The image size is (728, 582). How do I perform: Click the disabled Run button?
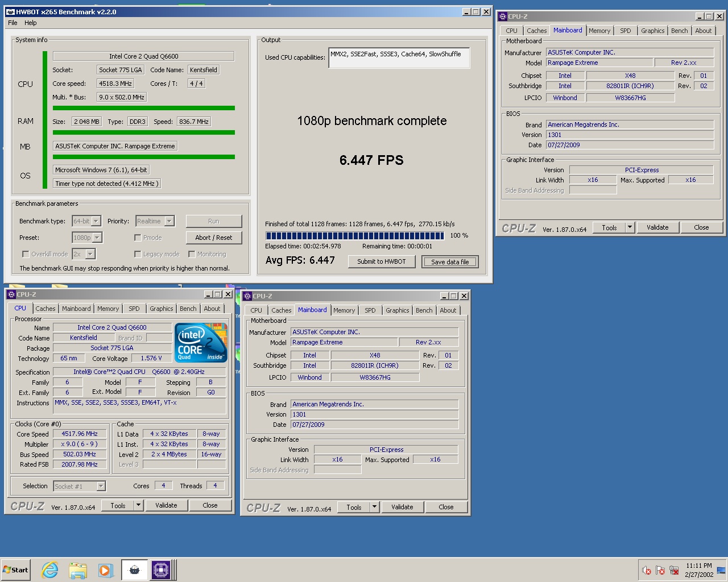(x=214, y=221)
